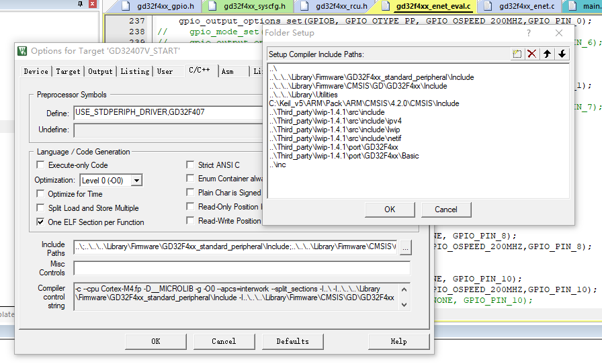The height and width of the screenshot is (364, 602).
Task: Delete the selected include path (red X)
Action: pyautogui.click(x=531, y=54)
